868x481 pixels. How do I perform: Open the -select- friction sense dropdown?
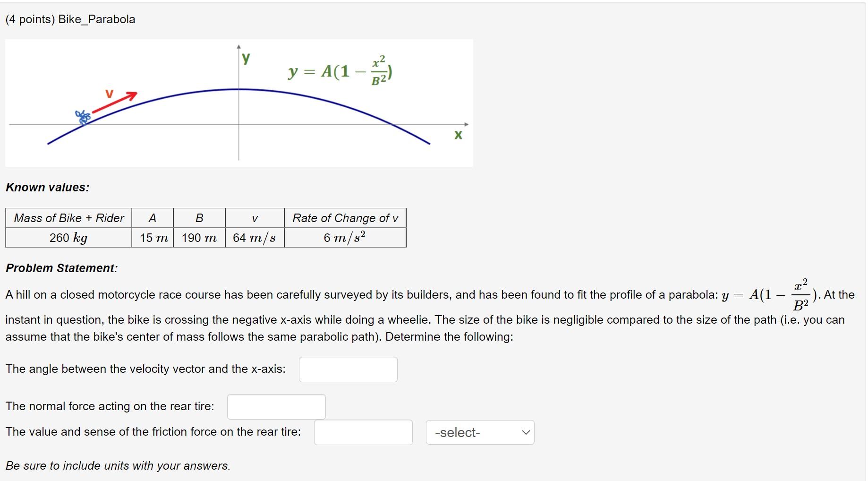479,432
